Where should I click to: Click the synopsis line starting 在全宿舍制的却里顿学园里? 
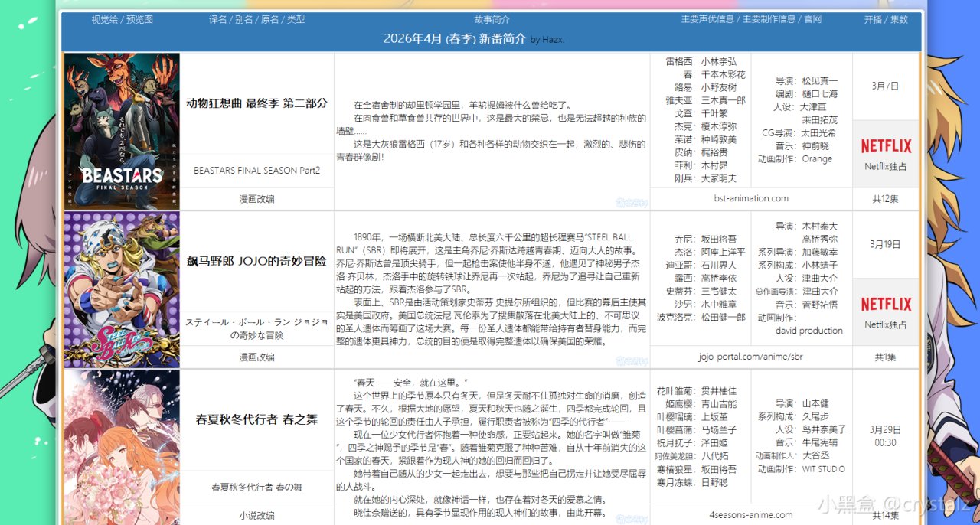click(x=463, y=106)
